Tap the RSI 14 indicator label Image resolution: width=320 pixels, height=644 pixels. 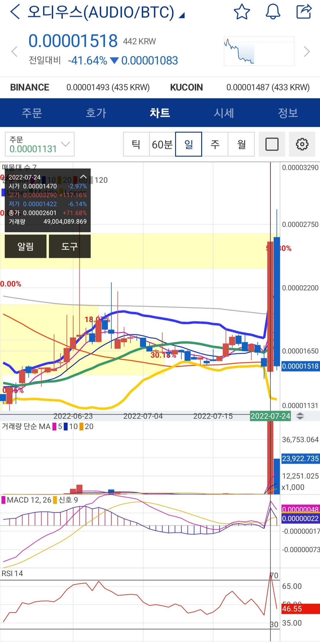pyautogui.click(x=12, y=574)
